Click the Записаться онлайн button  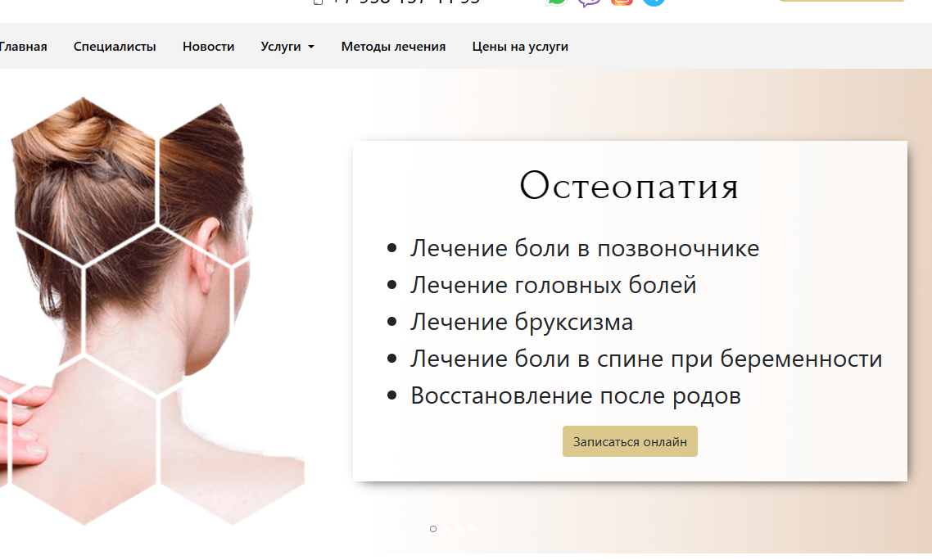coord(630,442)
